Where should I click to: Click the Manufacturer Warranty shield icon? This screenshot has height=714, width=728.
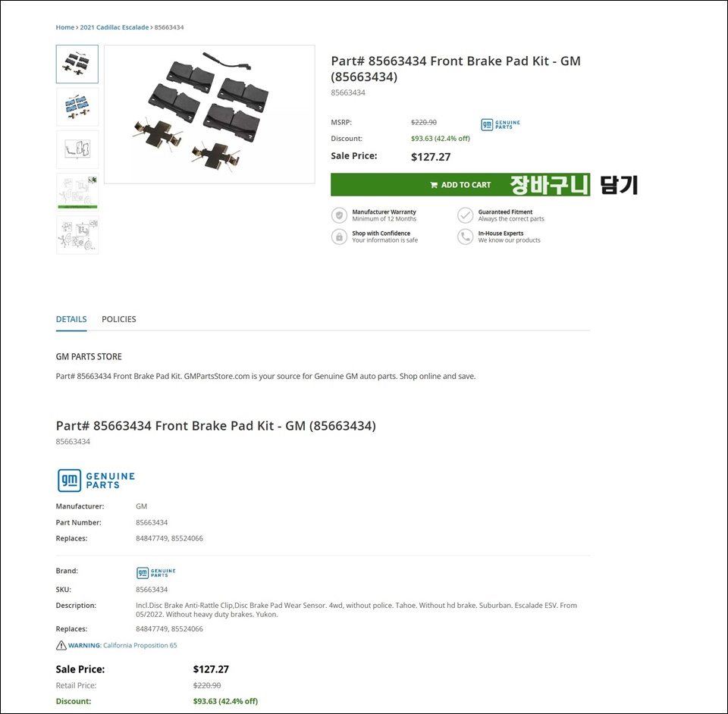[x=339, y=215]
